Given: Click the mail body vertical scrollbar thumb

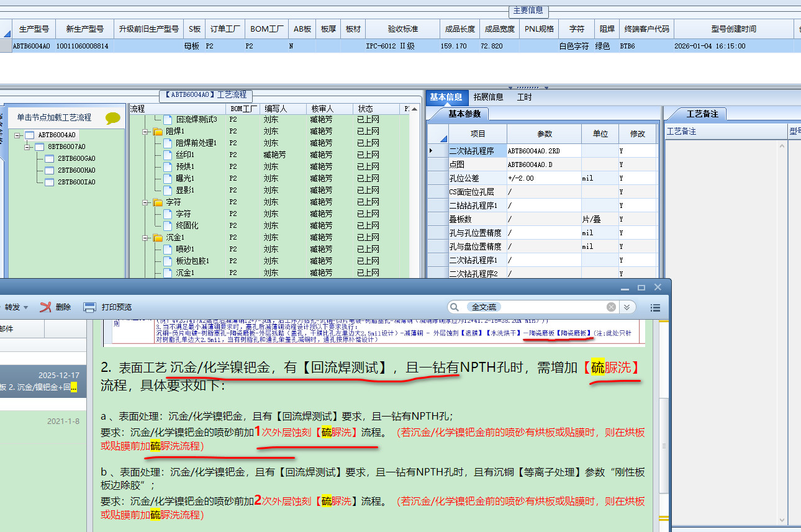Looking at the screenshot, I should [x=664, y=447].
